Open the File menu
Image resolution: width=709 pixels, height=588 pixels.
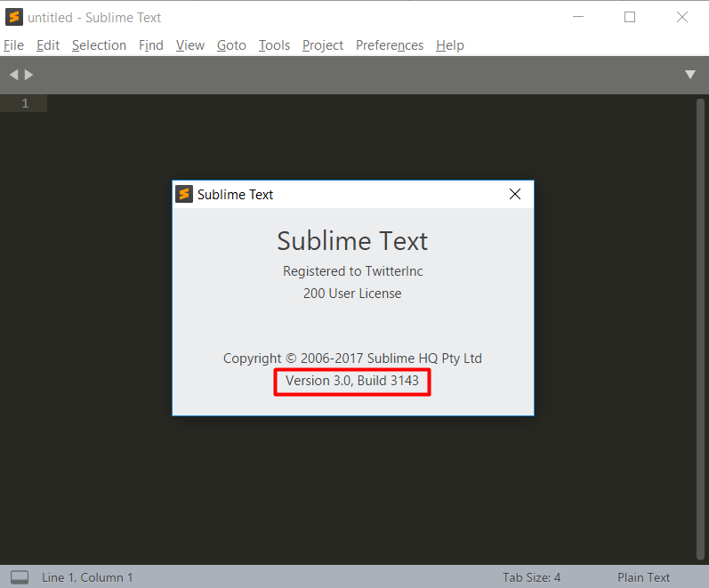click(13, 45)
